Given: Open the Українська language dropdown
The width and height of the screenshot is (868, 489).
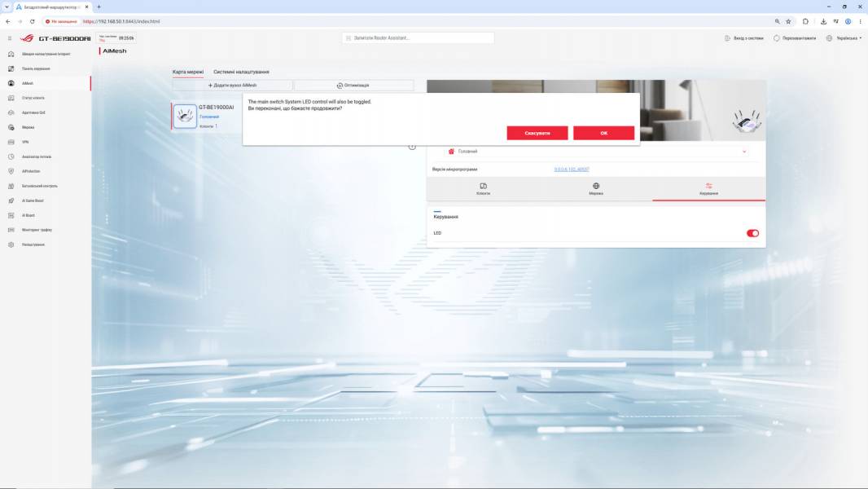Looking at the screenshot, I should (x=844, y=38).
